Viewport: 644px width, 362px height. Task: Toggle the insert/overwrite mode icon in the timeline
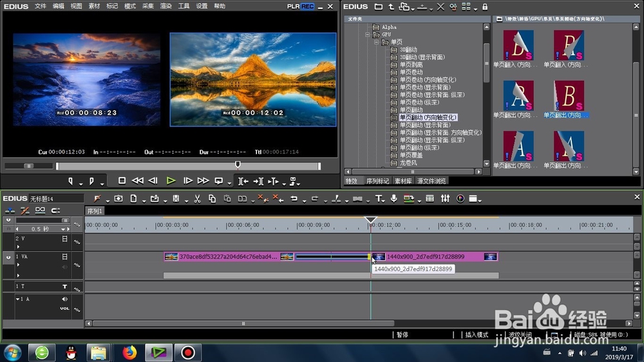point(10,211)
